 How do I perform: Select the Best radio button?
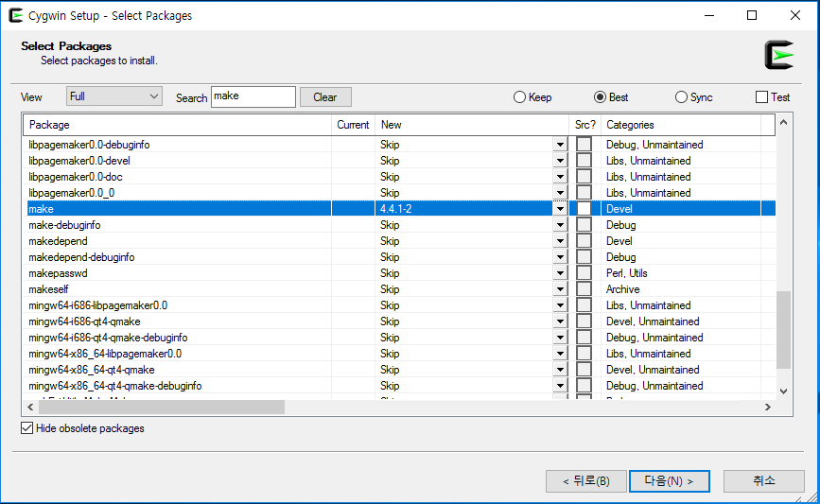click(x=611, y=97)
